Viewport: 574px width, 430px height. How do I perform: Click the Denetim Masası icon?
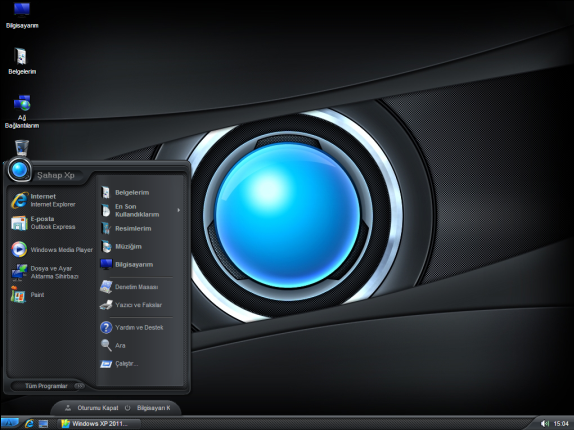point(106,287)
